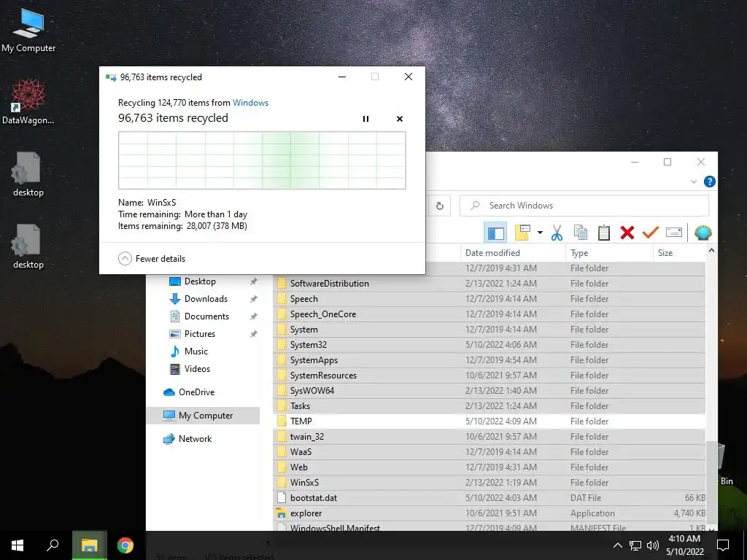Select the Speech_OneCore folder
The height and width of the screenshot is (560, 747).
(490, 314)
